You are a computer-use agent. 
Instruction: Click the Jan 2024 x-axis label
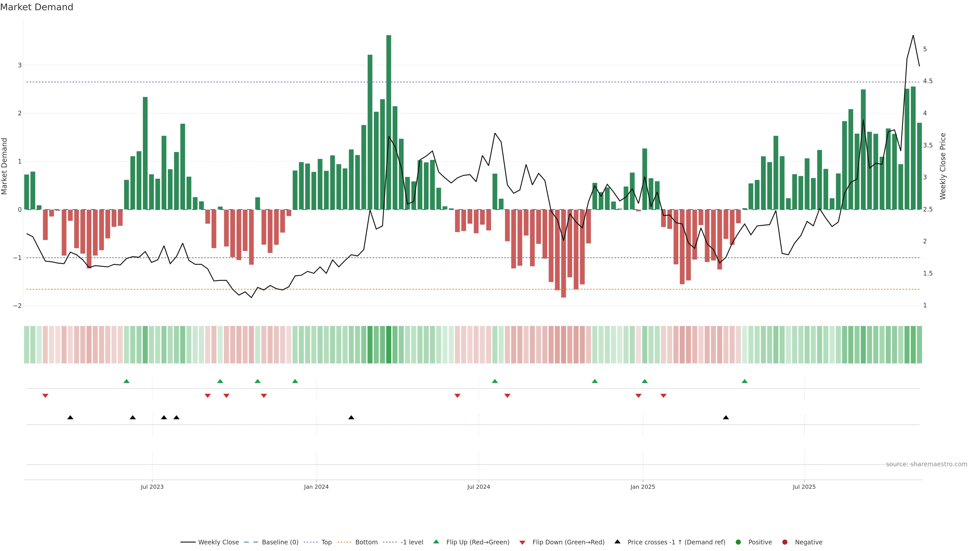(x=316, y=487)
